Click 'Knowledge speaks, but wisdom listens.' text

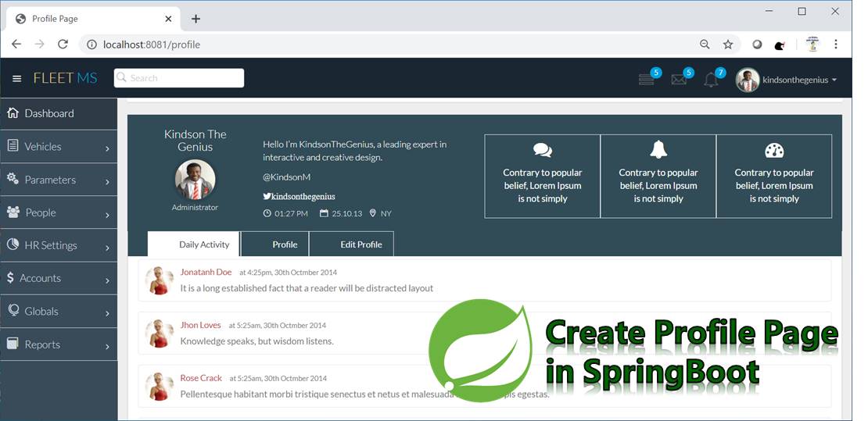(256, 341)
